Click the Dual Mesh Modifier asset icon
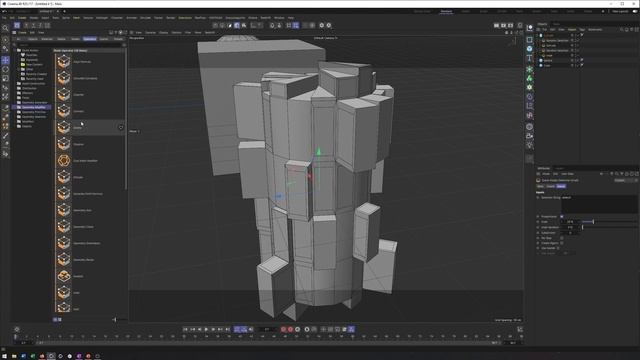This screenshot has width=640, height=360. pos(64,160)
